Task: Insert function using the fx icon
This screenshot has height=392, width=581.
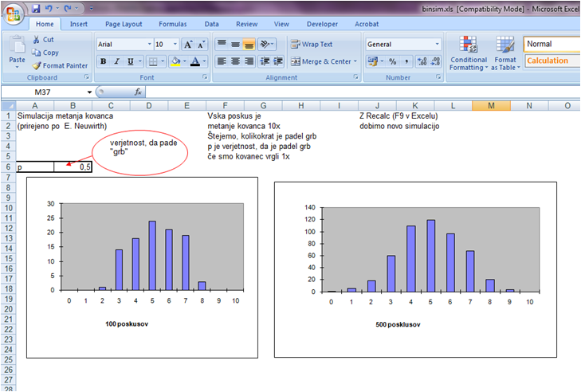Action: (x=138, y=92)
